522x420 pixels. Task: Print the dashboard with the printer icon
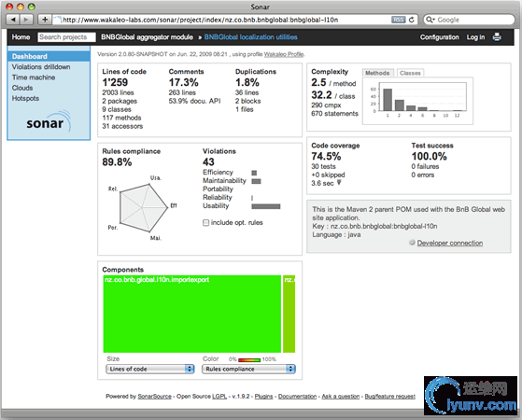pos(497,36)
